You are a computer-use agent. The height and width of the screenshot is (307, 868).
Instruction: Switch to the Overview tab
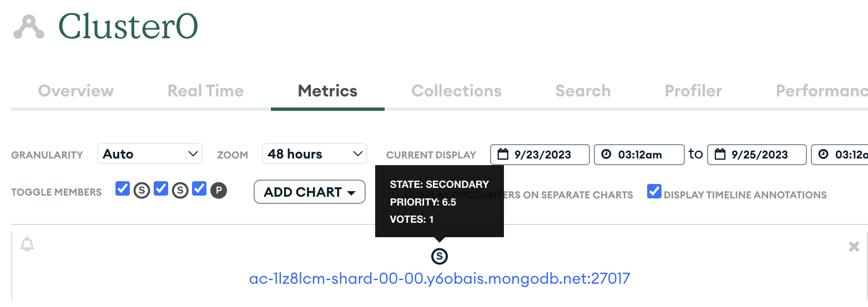[x=75, y=91]
